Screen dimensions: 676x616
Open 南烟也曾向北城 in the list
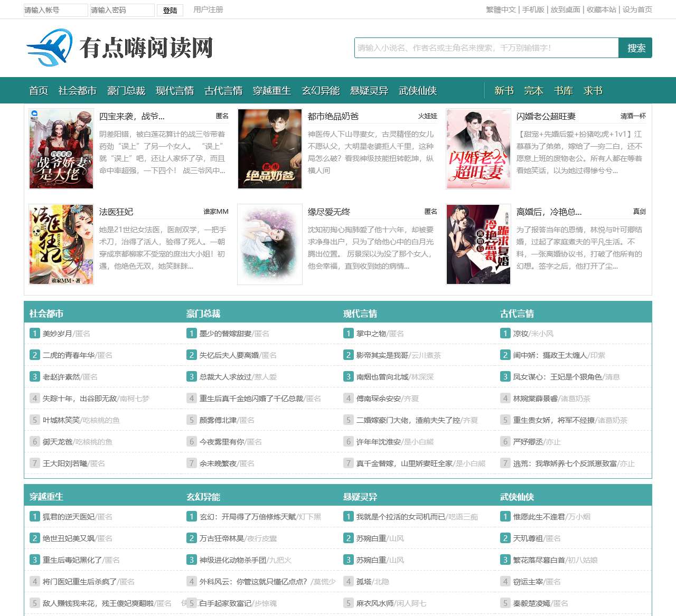click(x=382, y=377)
